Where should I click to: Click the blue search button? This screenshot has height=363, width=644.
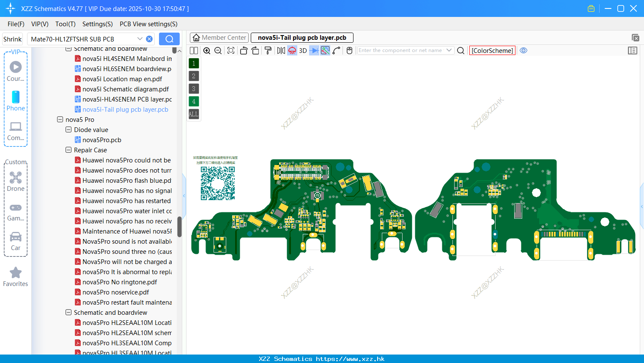169,39
